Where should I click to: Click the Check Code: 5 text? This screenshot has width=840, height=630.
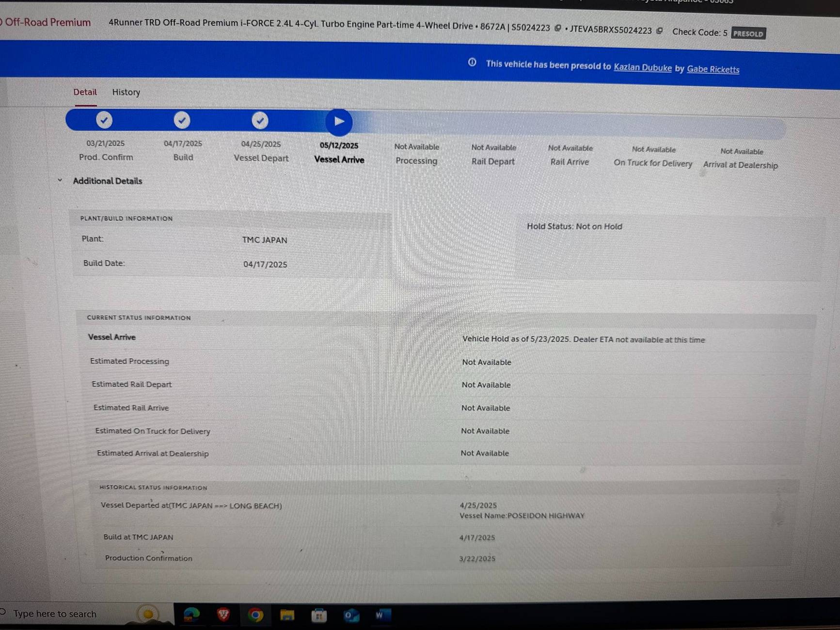700,32
